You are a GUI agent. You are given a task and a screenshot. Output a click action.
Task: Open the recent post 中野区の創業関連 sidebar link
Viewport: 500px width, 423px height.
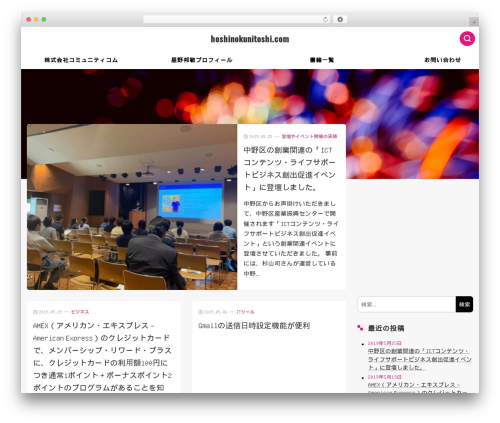[x=420, y=359]
